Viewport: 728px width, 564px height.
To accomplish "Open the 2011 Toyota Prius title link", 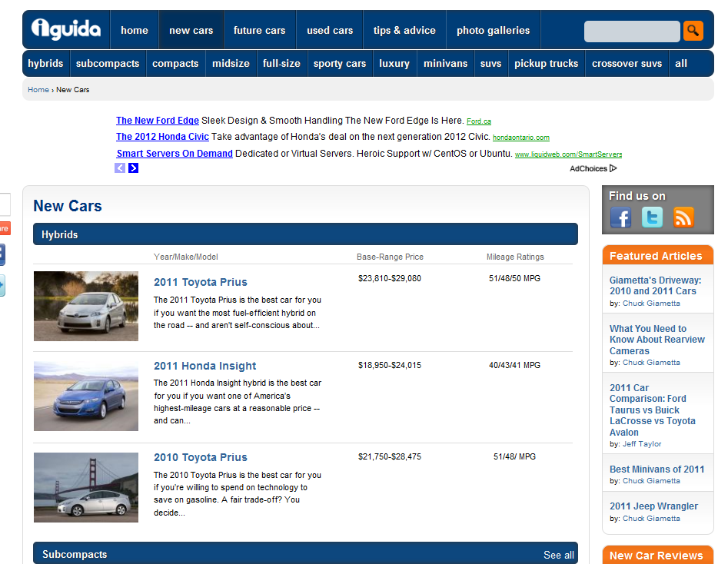I will (201, 282).
